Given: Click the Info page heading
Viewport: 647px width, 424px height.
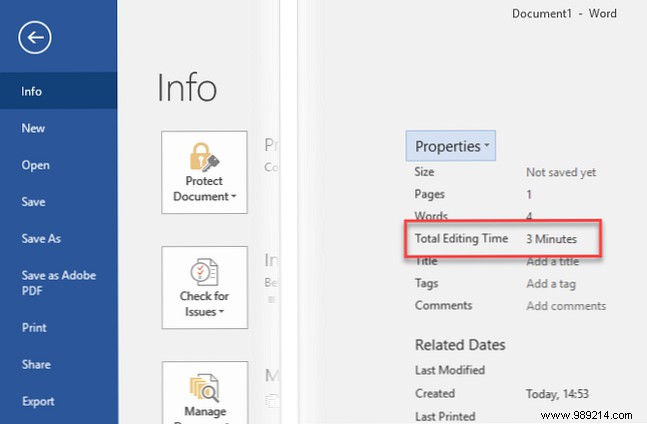Looking at the screenshot, I should (x=187, y=87).
